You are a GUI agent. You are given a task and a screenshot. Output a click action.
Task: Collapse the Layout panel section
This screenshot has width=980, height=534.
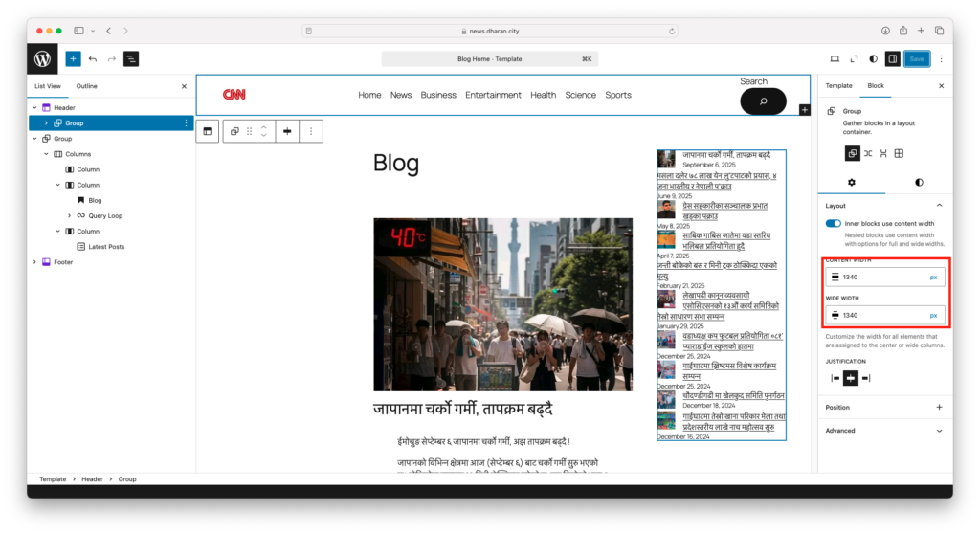tap(939, 205)
